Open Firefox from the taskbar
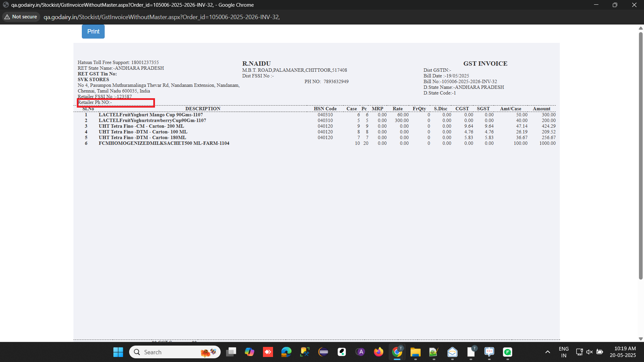 coord(379,352)
